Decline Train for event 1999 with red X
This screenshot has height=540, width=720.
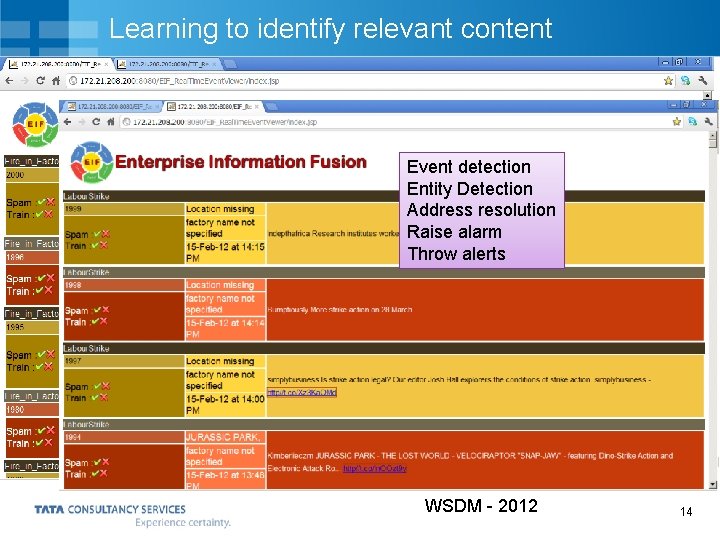pos(104,245)
